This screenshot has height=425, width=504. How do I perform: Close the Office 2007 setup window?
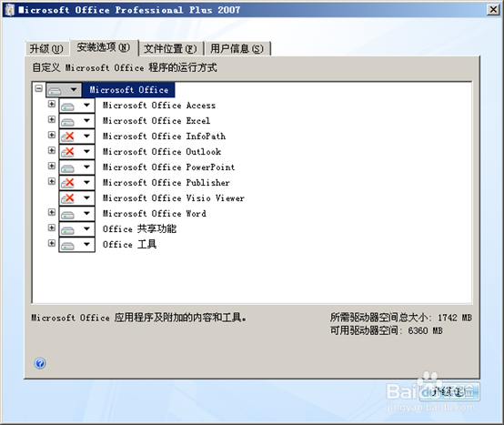493,10
